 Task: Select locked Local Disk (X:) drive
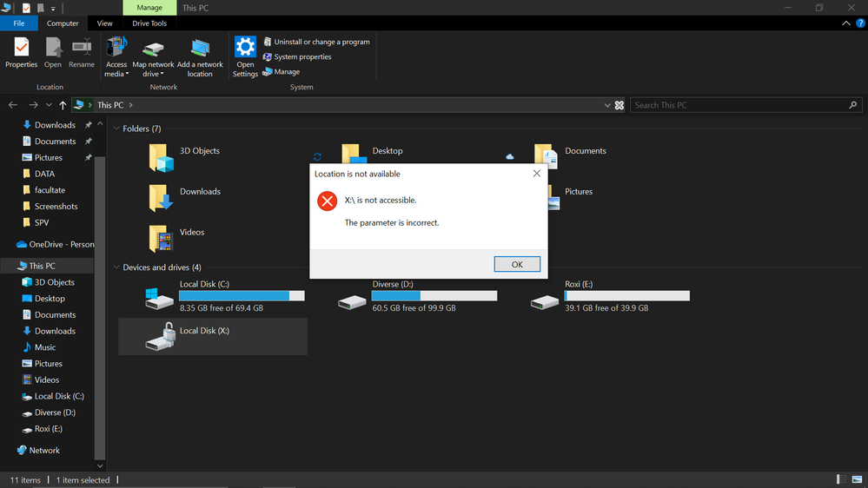pos(213,336)
